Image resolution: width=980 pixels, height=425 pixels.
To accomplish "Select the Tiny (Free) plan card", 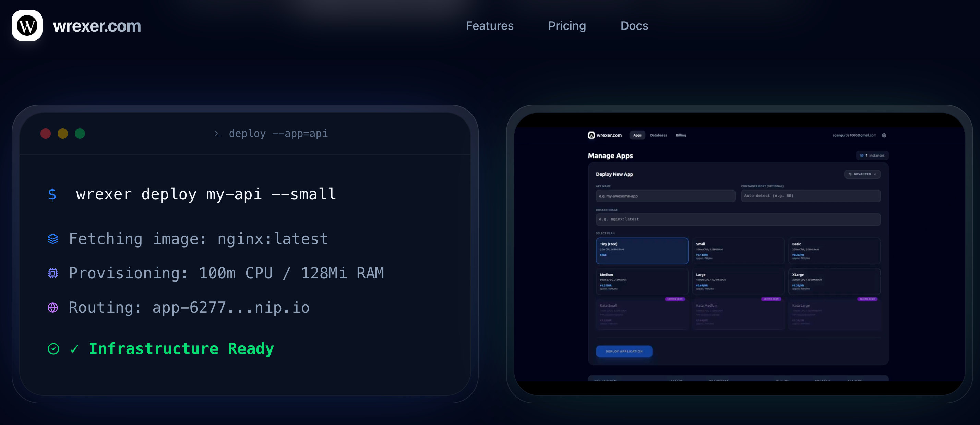I will click(642, 251).
